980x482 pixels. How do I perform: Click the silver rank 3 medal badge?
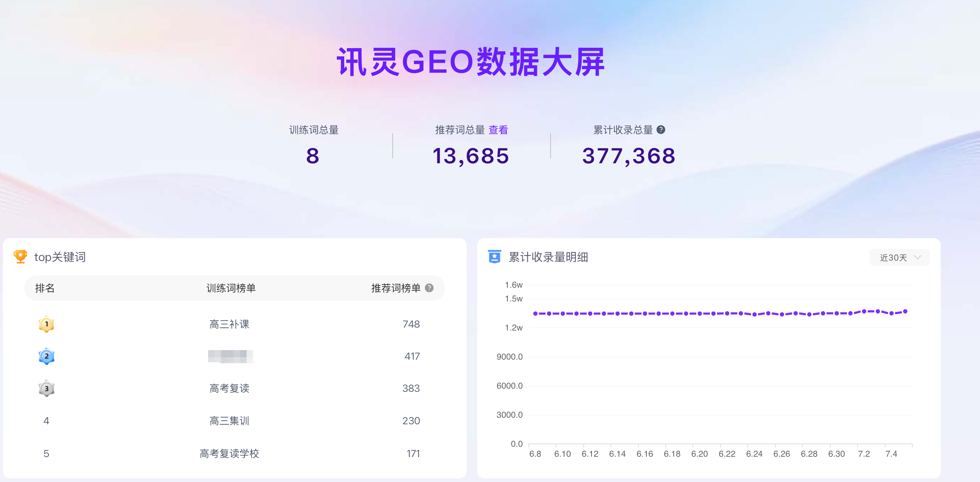click(46, 388)
